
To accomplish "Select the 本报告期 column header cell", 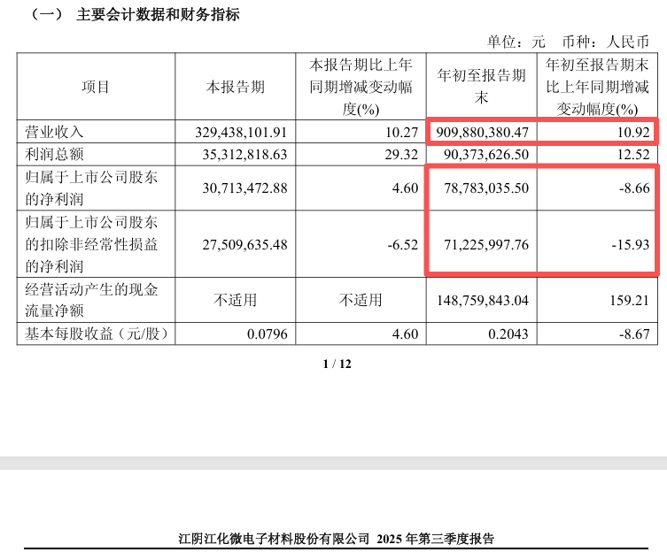I will click(235, 88).
